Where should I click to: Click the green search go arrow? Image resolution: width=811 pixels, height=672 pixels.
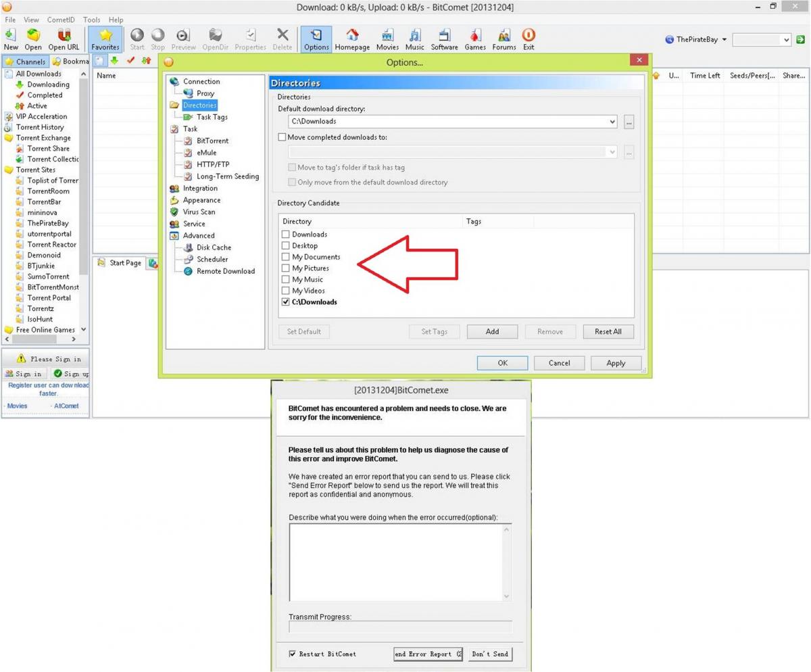(x=801, y=40)
